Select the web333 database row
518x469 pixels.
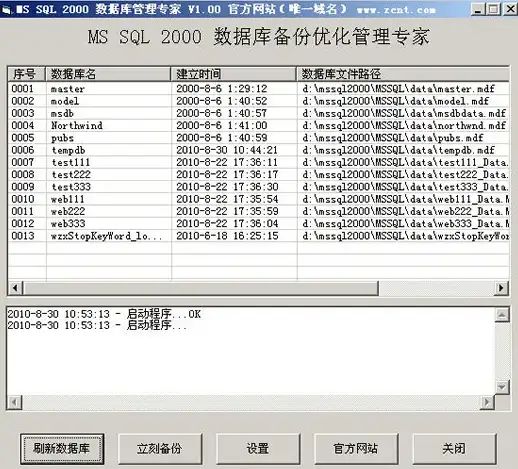[x=258, y=224]
